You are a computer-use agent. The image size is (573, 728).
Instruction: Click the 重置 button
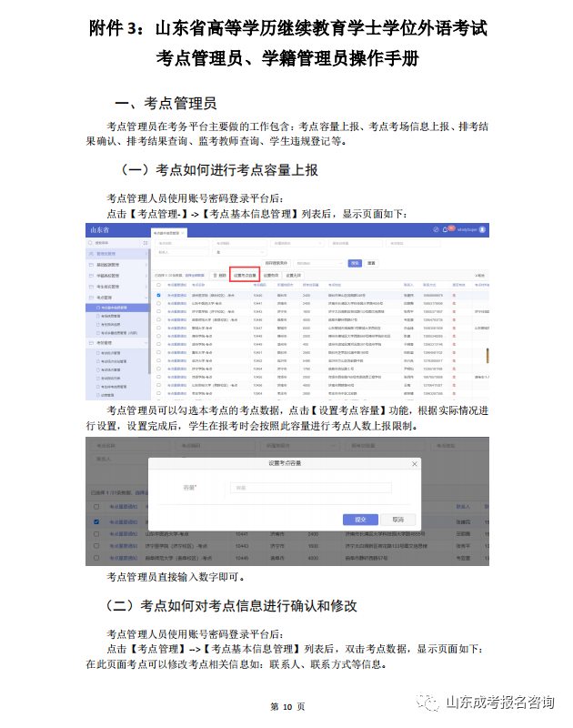pyautogui.click(x=371, y=263)
